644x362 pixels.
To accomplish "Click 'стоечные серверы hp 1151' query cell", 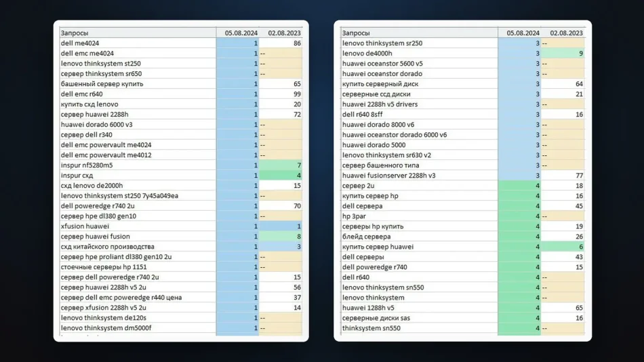I will 138,267.
